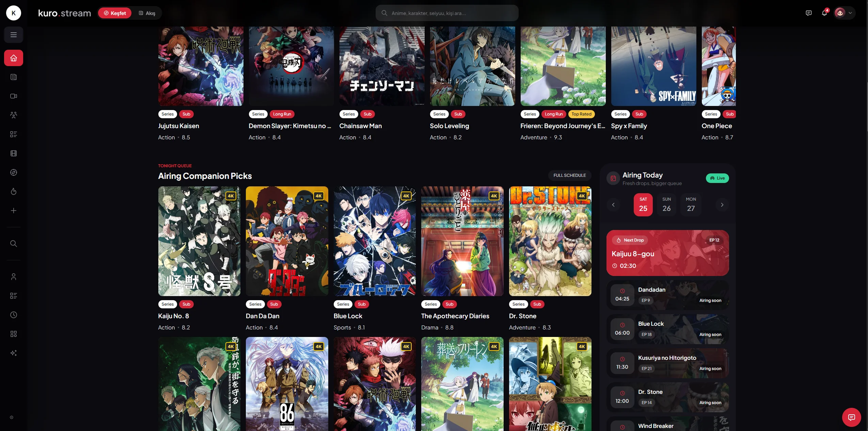Expand the user avatar dropdown

845,13
